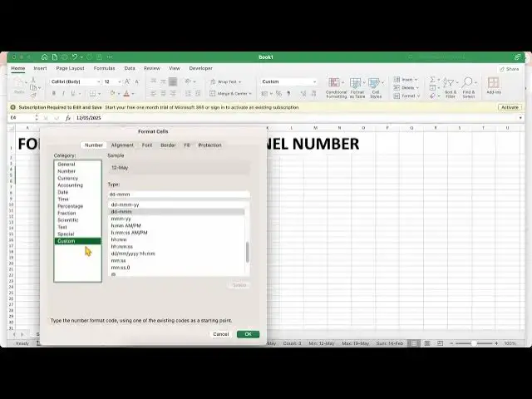532x399 pixels.
Task: Open Format as Table
Action: 357,88
